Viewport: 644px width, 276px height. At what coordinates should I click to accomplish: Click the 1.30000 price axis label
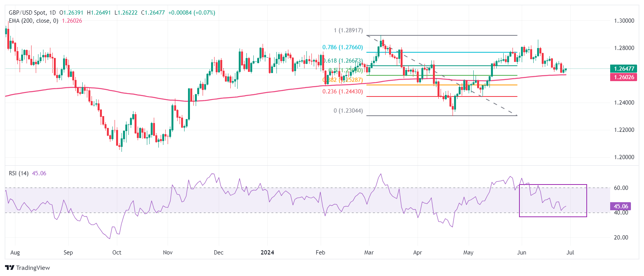coord(624,21)
